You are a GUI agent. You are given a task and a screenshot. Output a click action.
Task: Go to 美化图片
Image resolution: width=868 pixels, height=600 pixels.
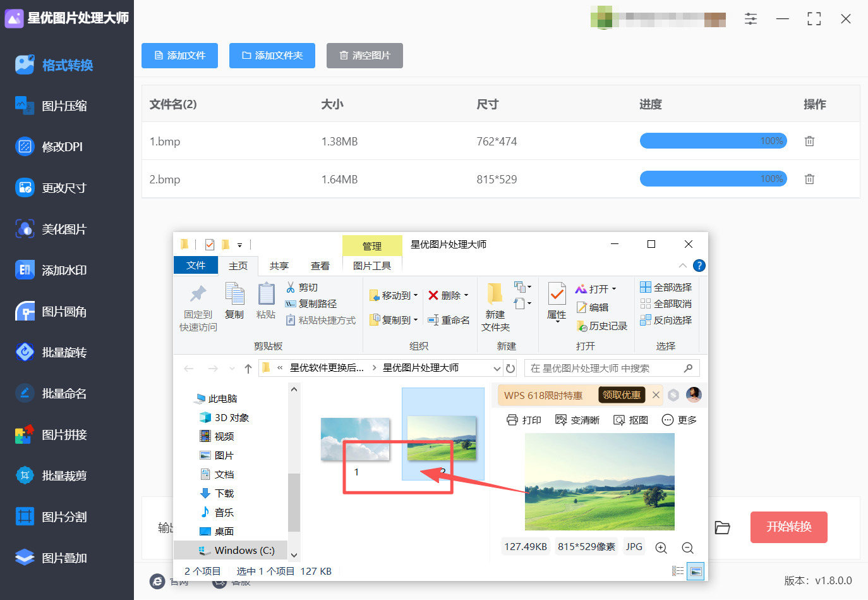tap(51, 229)
